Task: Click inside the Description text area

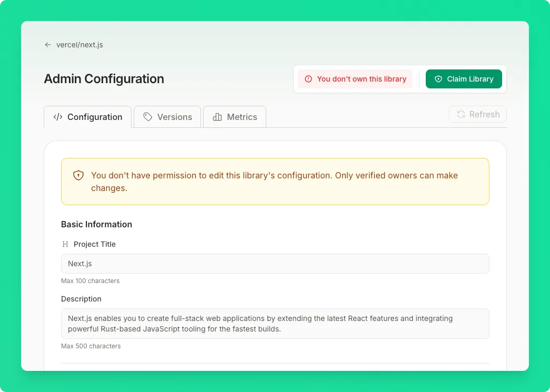Action: [x=275, y=324]
